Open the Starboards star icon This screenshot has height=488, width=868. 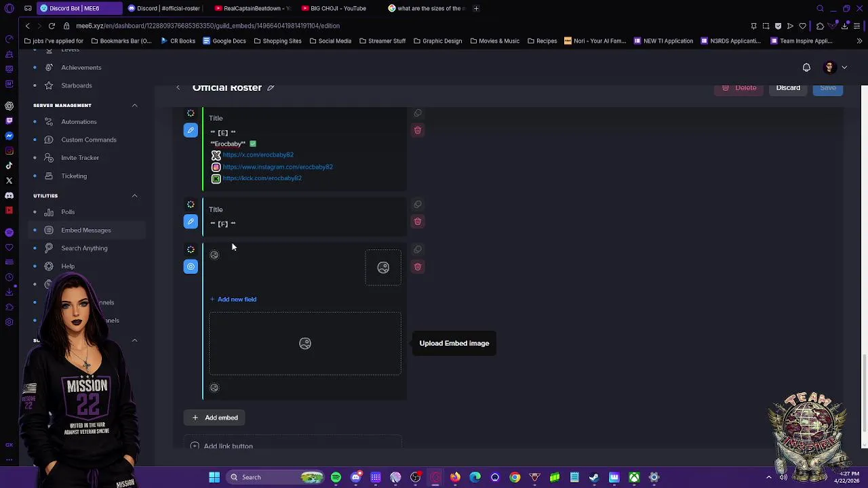(x=49, y=85)
